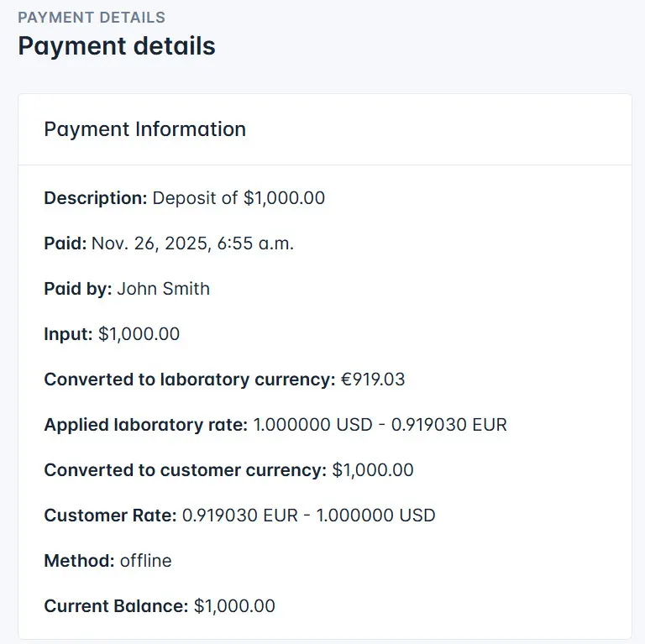Click the Converted to laboratory currency label
Viewport: 645px width, 644px height.
pos(190,380)
